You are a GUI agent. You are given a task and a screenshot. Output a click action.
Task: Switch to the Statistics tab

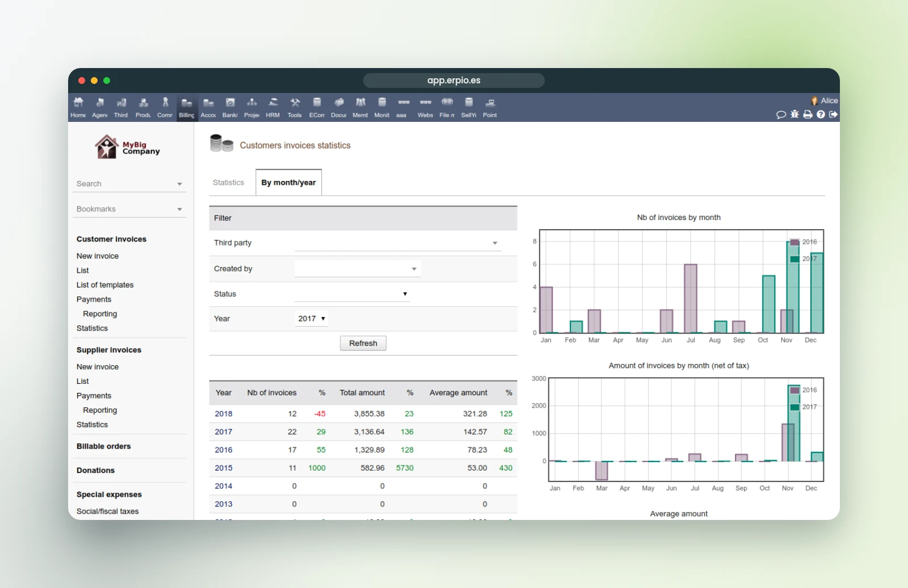pyautogui.click(x=228, y=183)
